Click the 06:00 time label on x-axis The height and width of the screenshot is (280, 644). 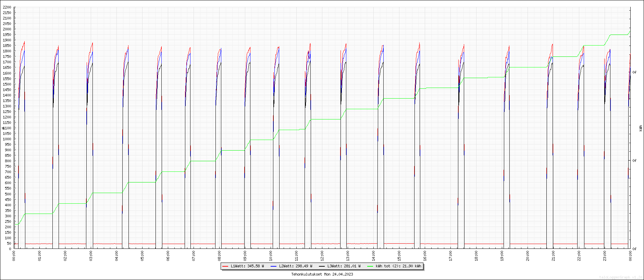[168, 256]
